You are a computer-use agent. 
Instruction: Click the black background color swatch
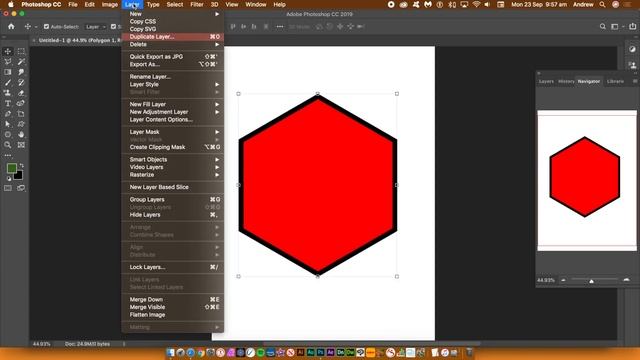pyautogui.click(x=19, y=176)
